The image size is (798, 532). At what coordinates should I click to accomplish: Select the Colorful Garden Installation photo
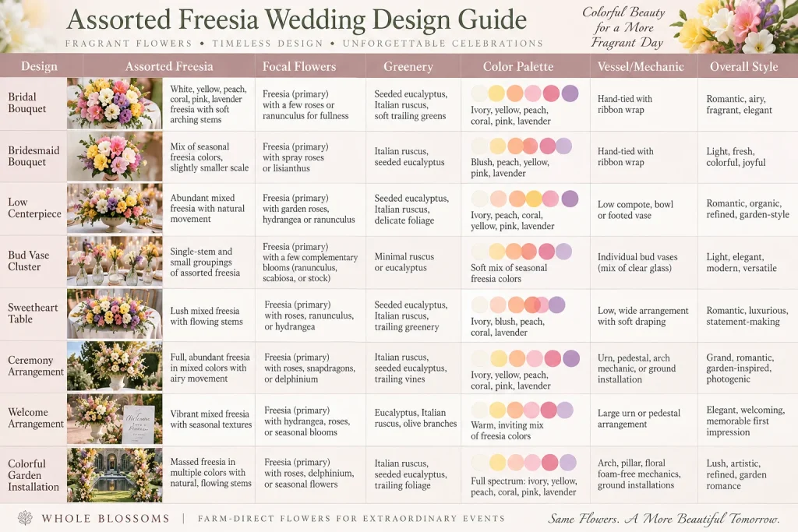point(115,475)
